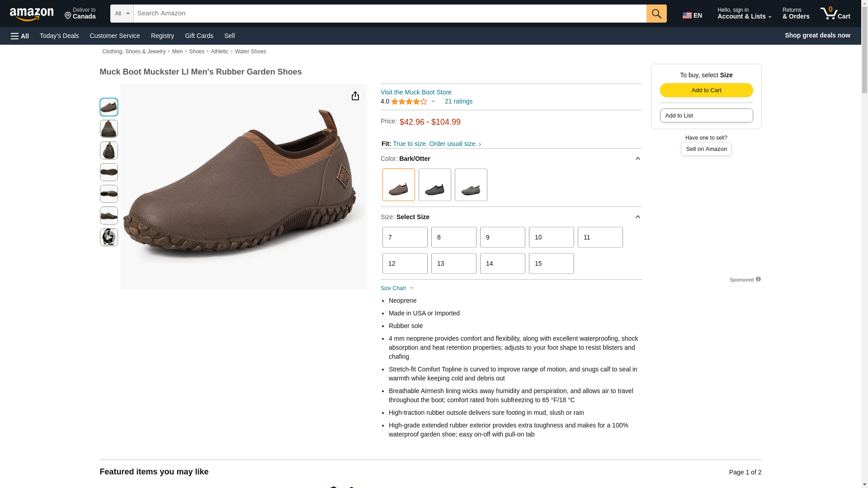Choose size 10
868x488 pixels.
pos(551,237)
